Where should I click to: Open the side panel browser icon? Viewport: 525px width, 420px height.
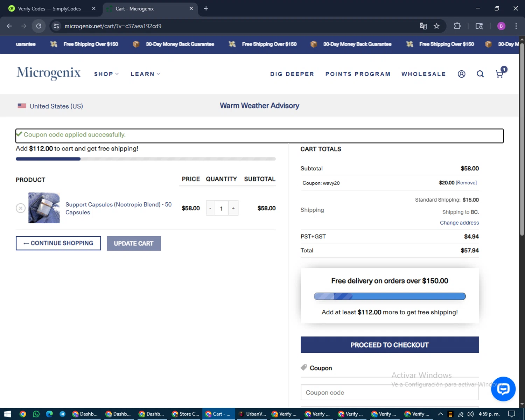(x=479, y=26)
